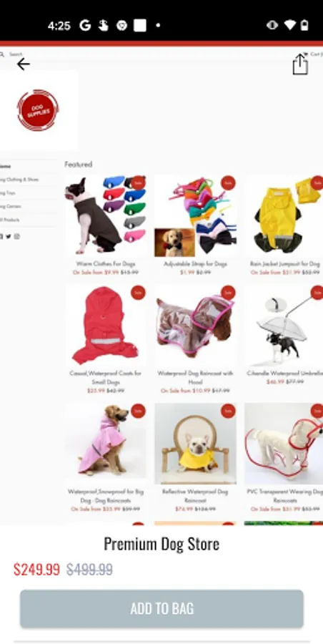Open the Adjustable Strap for Dogs link
This screenshot has width=323, height=644.
pos(195,263)
